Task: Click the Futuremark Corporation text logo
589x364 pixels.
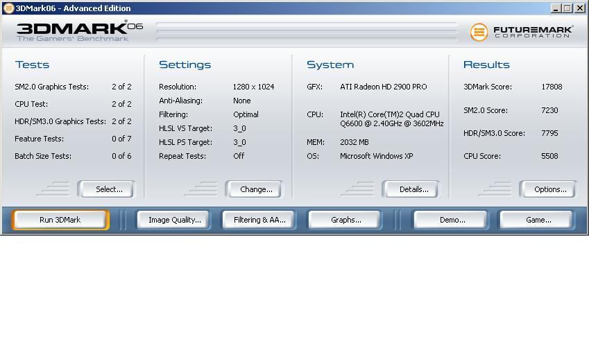Action: [533, 32]
